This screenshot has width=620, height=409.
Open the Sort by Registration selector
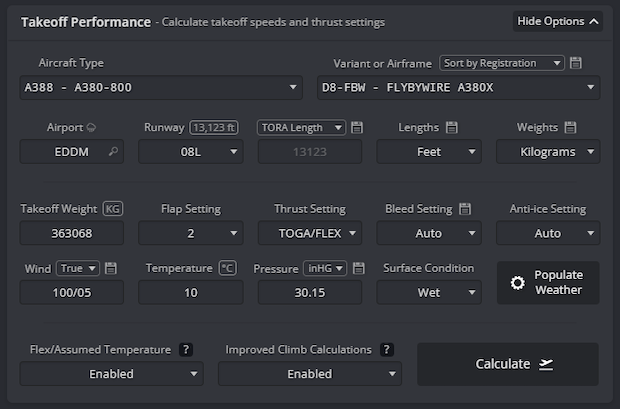(502, 63)
